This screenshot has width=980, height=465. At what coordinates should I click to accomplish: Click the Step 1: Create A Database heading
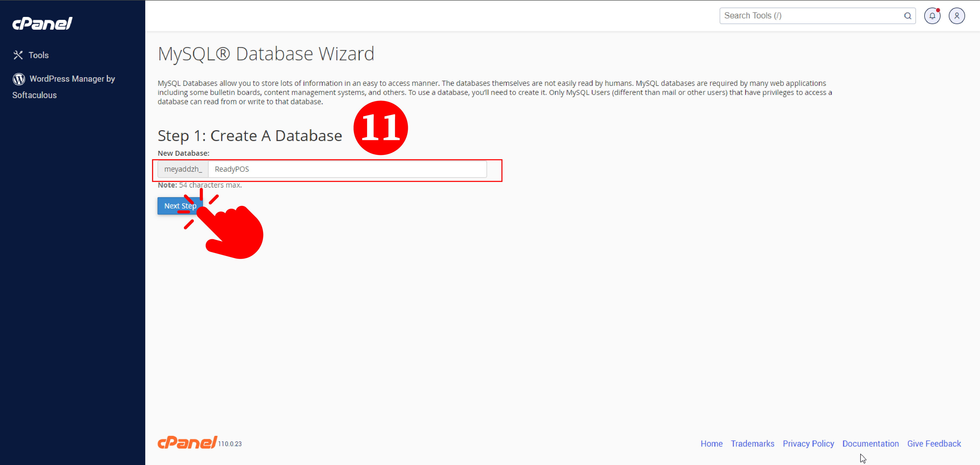[x=250, y=136]
